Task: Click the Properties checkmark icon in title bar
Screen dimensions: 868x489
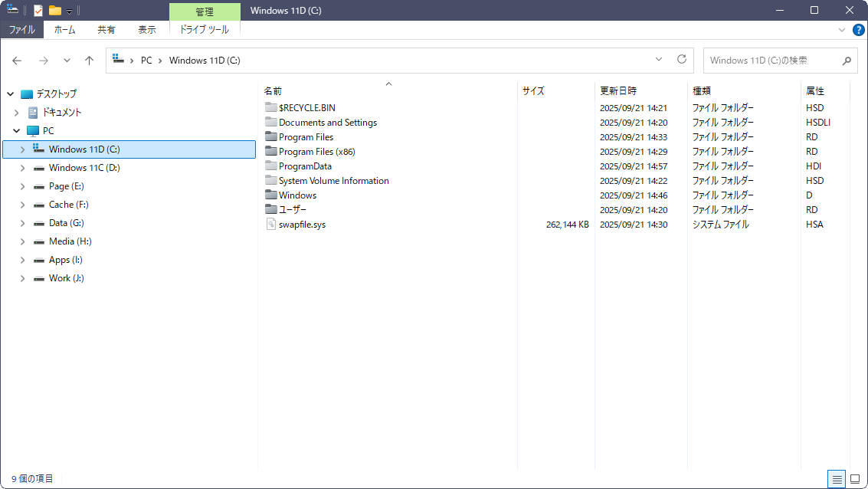Action: (x=38, y=11)
